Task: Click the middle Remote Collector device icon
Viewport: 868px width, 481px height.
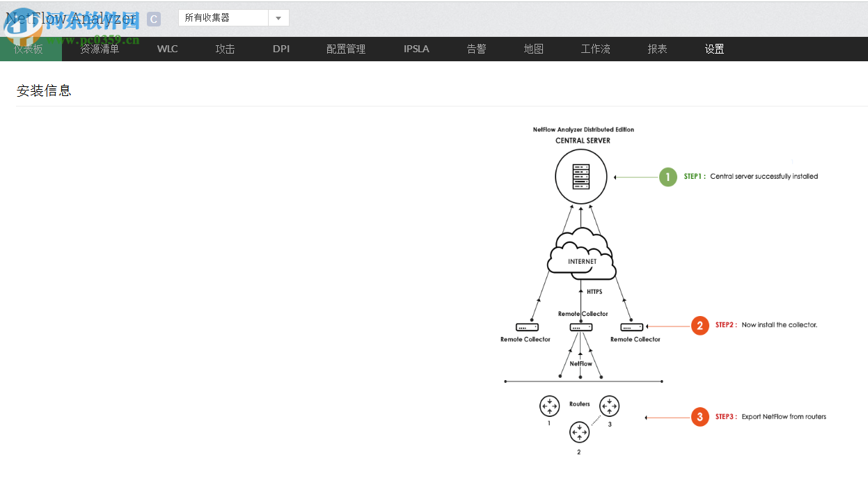Action: pyautogui.click(x=581, y=326)
